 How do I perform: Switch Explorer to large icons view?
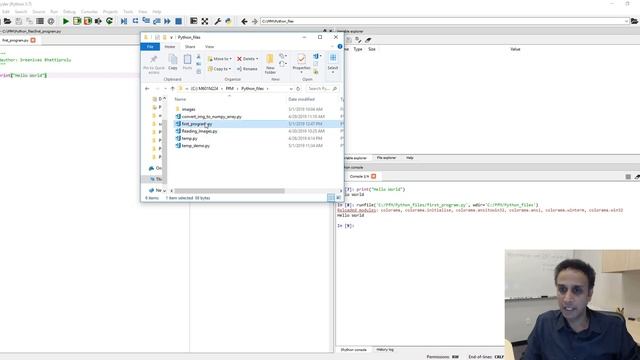(x=338, y=198)
